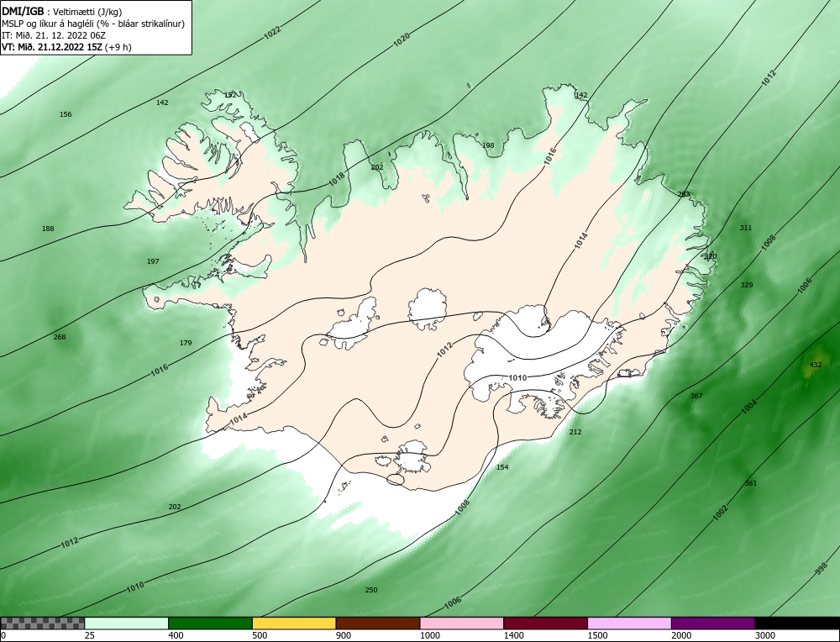Viewport: 840px width, 642px height.
Task: Click the 179 CAPE value
Action: coord(186,343)
